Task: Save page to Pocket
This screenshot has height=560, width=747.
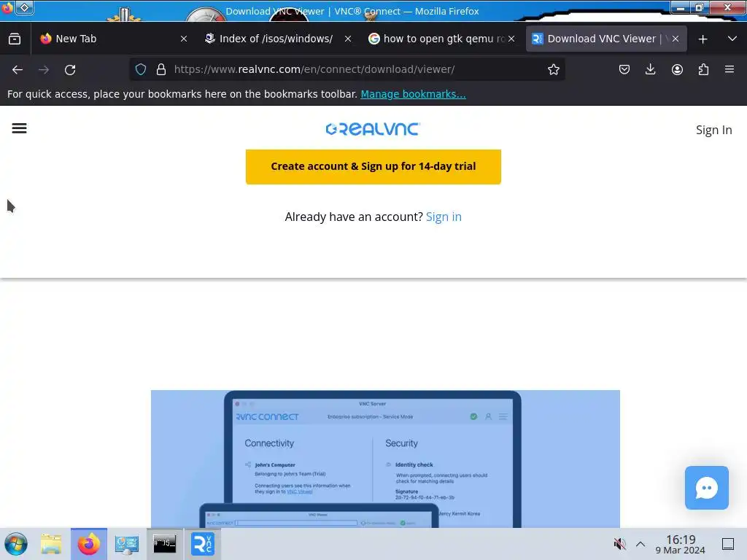Action: [624, 69]
